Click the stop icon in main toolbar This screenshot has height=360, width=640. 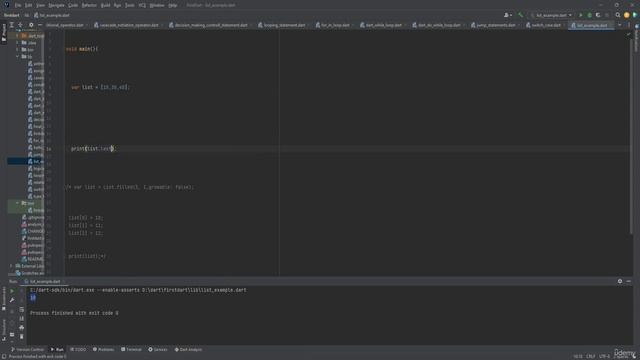pyautogui.click(x=607, y=15)
